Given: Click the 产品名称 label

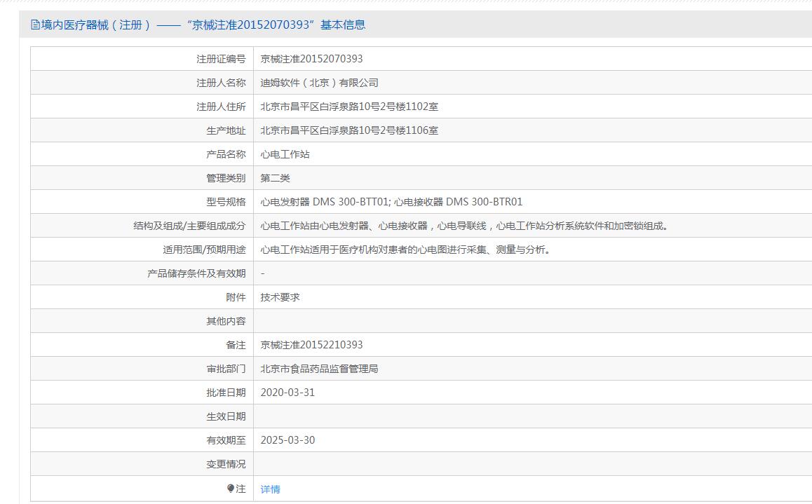Looking at the screenshot, I should coord(226,154).
